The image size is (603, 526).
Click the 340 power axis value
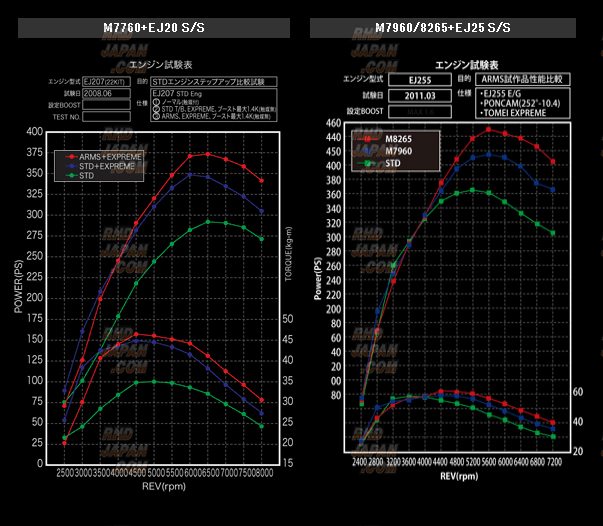[333, 209]
